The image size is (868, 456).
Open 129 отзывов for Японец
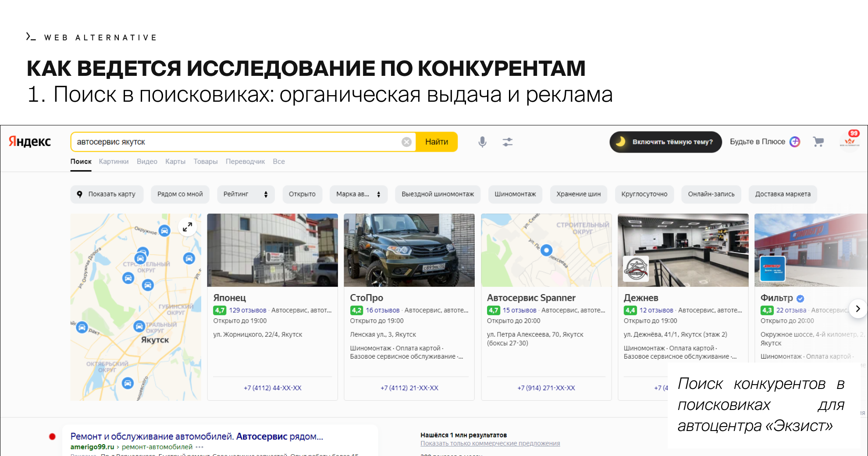248,310
